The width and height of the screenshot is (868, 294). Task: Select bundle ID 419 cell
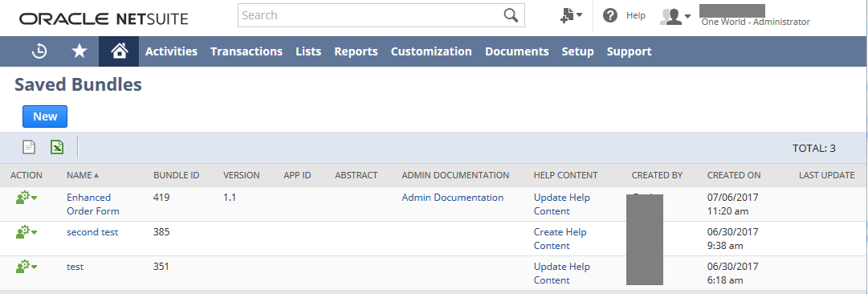tap(161, 198)
